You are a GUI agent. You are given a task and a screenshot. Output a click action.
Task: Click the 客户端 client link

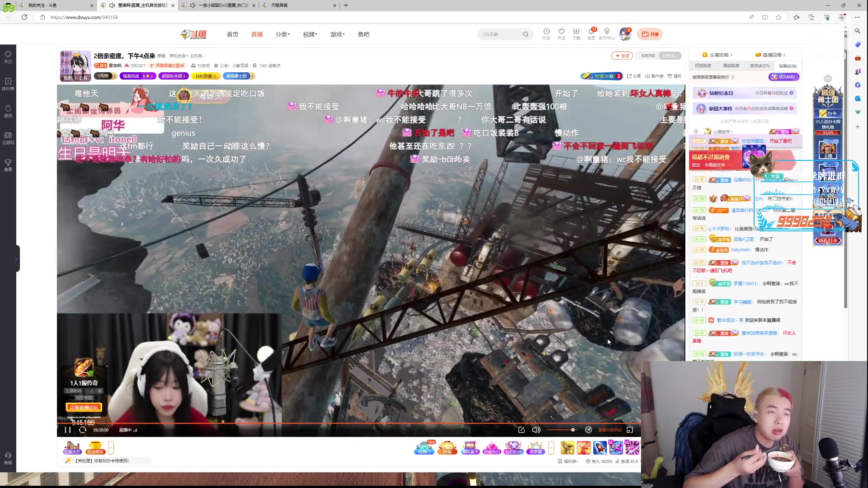click(654, 76)
